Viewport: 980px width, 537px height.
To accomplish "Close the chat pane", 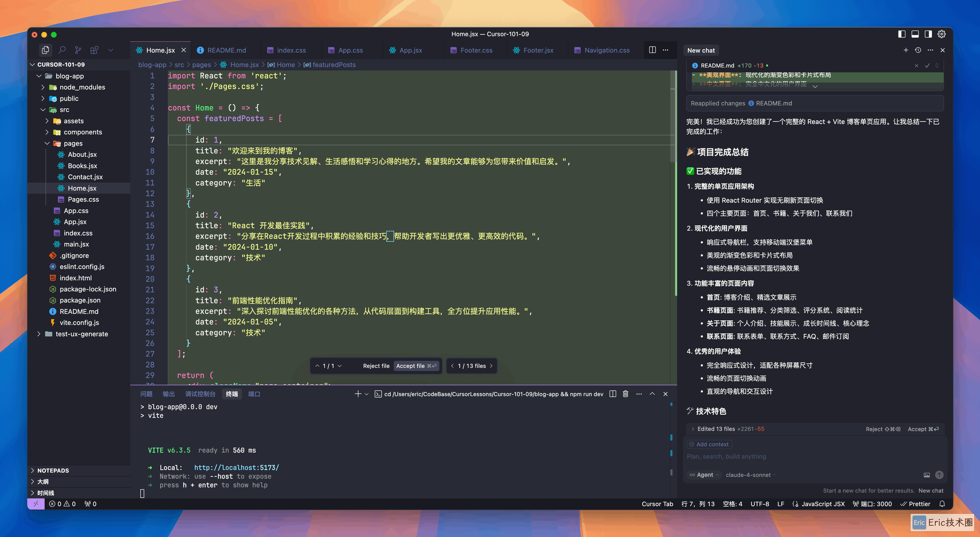I will [942, 50].
